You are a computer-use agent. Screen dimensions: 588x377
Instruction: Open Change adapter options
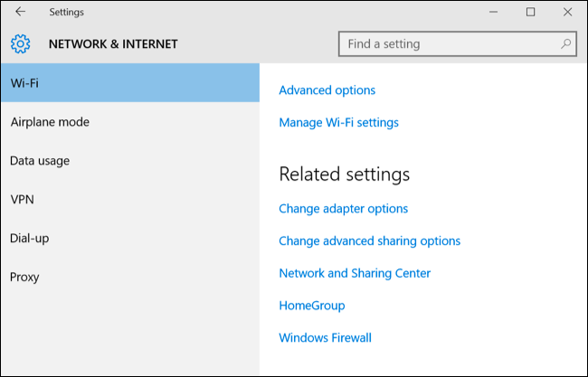(x=343, y=209)
